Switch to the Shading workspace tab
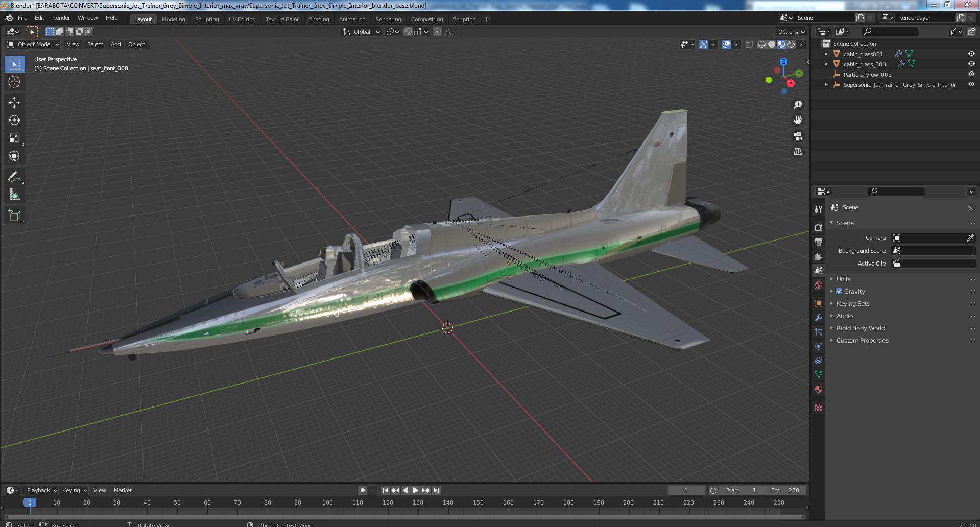 [319, 19]
